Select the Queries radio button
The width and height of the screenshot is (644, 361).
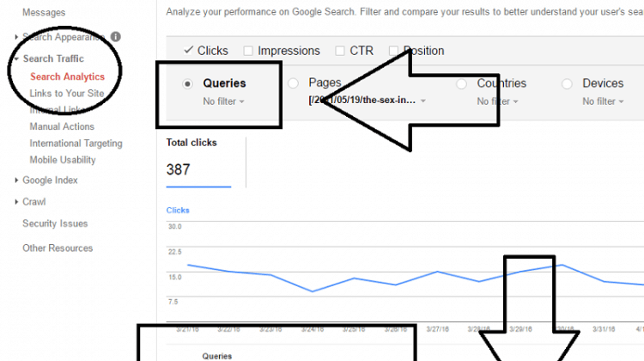point(187,84)
